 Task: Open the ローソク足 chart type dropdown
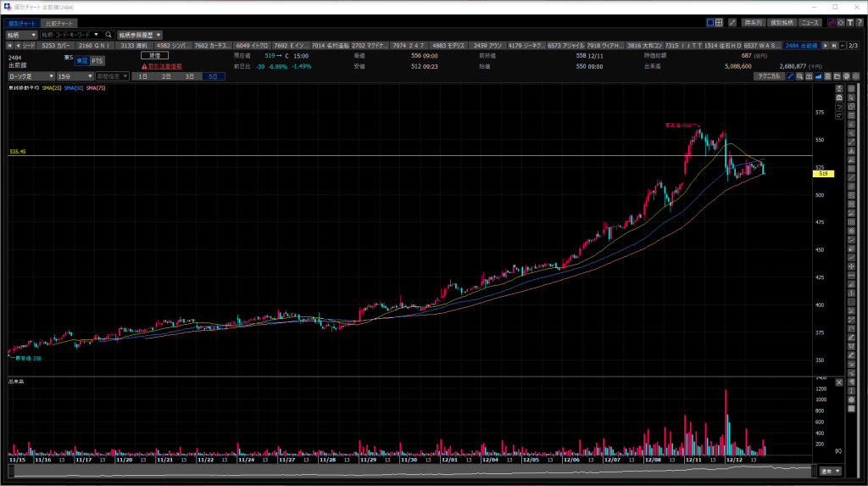pyautogui.click(x=31, y=76)
